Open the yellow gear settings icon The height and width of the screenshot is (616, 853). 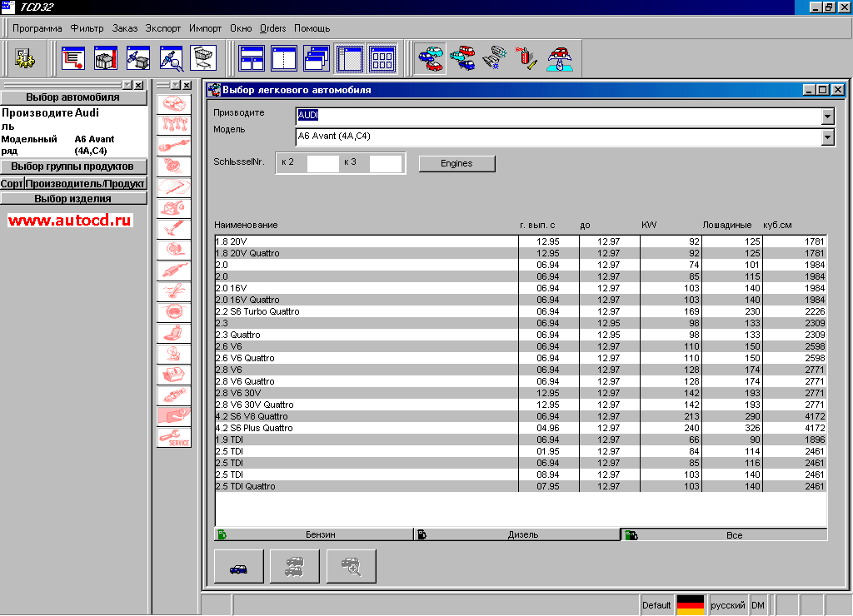[24, 59]
